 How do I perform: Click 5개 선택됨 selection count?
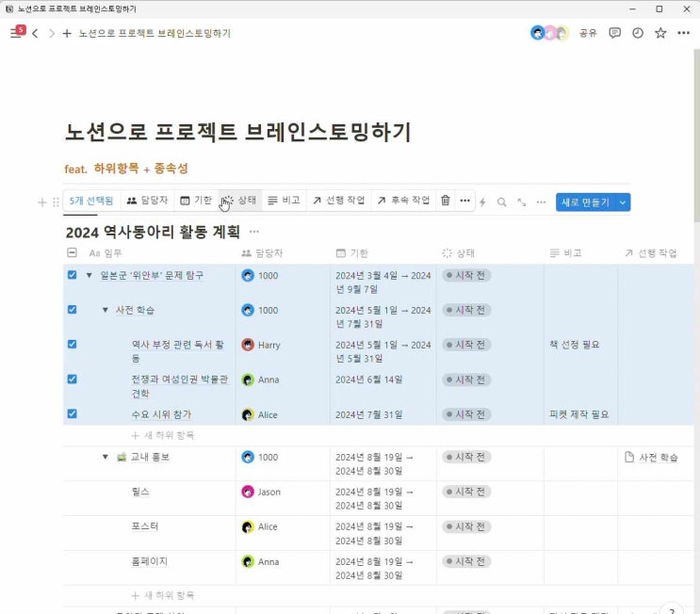pos(91,201)
